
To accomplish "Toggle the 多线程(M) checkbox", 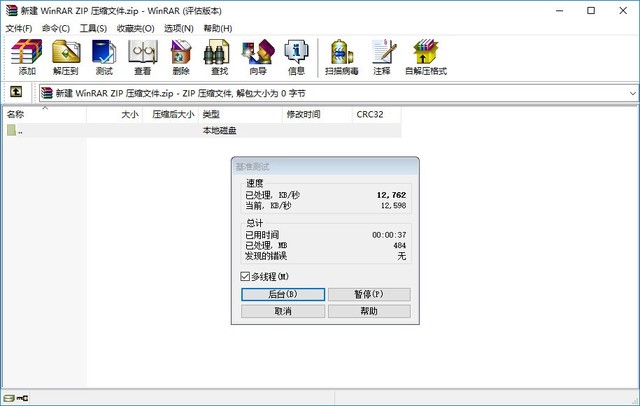I will 245,277.
